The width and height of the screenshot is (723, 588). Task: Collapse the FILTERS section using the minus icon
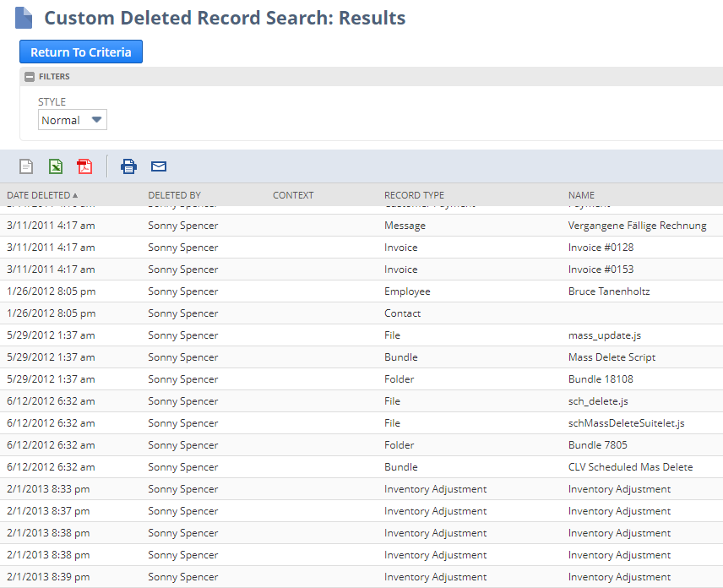coord(30,76)
